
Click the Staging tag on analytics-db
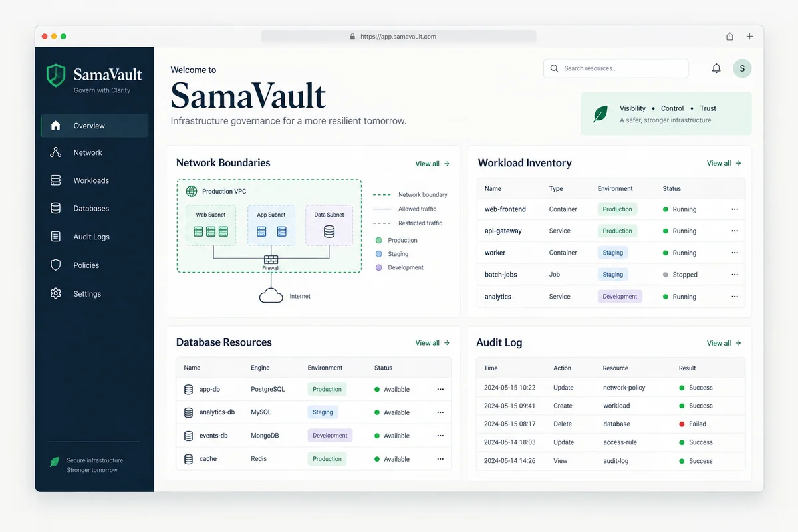[323, 412]
